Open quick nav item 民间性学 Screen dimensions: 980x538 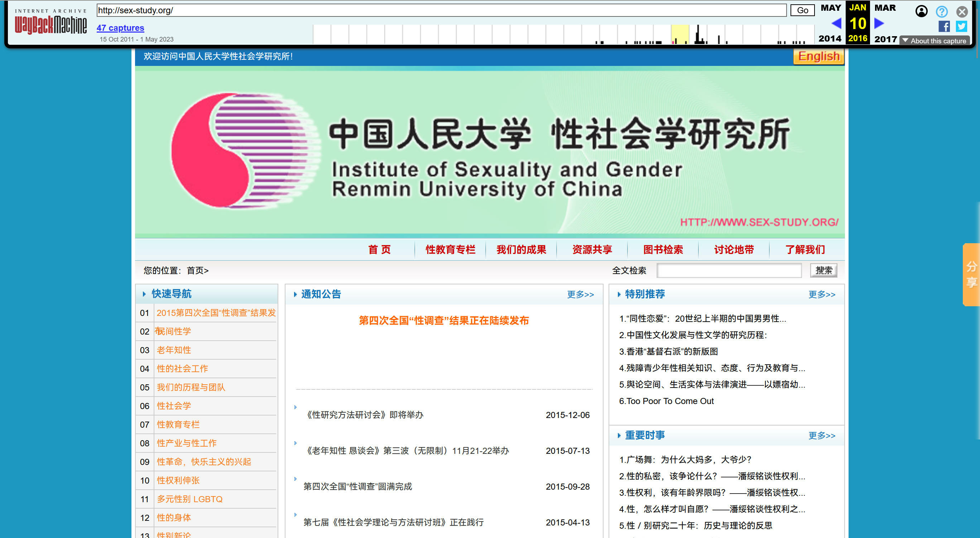point(173,331)
